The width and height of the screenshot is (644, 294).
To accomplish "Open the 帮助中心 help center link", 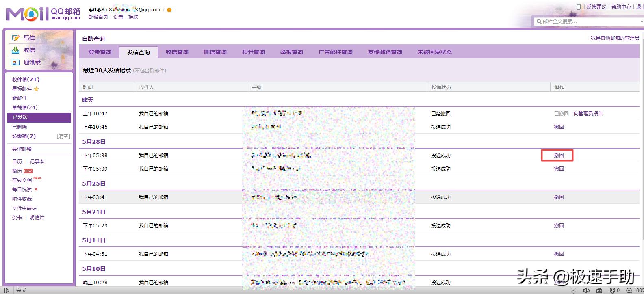I will point(621,7).
